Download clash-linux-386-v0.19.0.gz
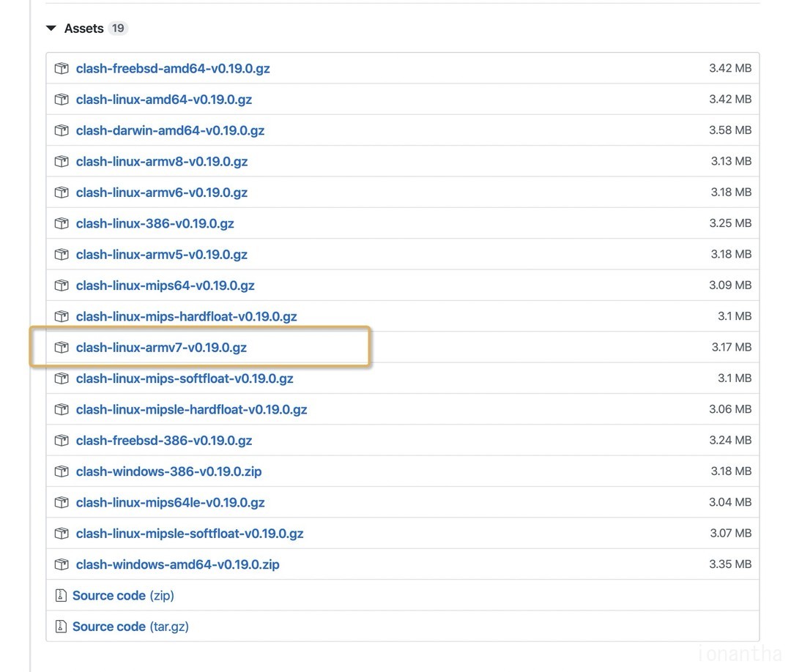This screenshot has height=672, width=791. (155, 223)
